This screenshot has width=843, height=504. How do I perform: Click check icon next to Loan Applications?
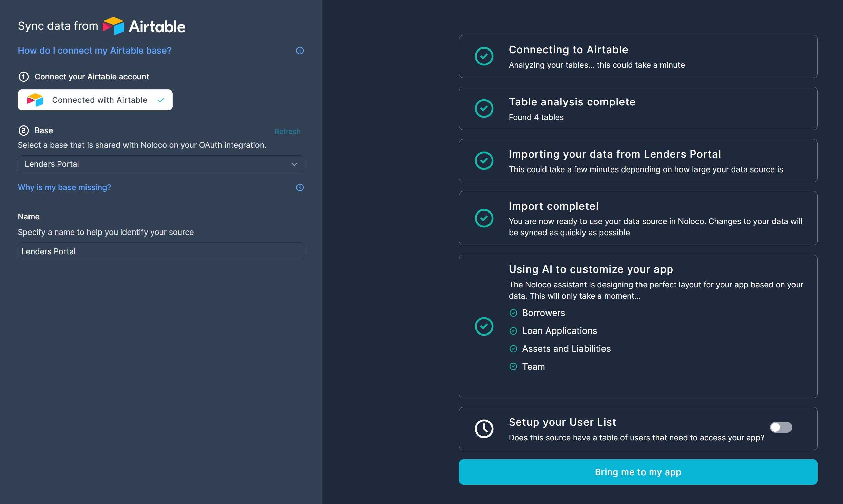[x=513, y=331]
